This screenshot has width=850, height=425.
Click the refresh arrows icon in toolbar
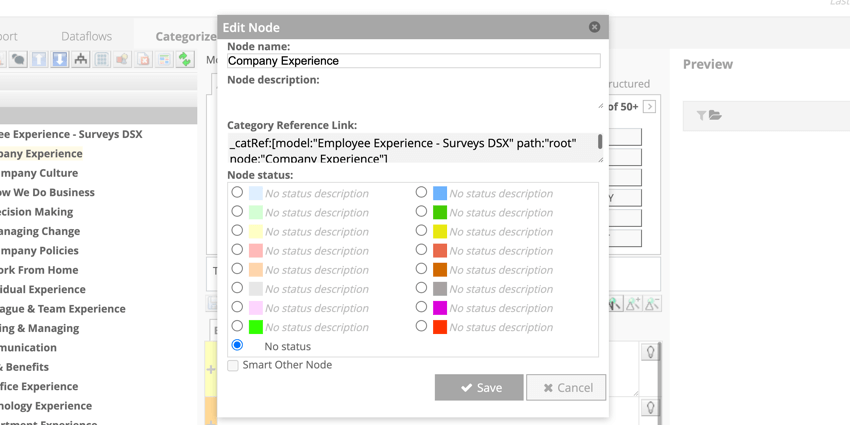pyautogui.click(x=185, y=60)
